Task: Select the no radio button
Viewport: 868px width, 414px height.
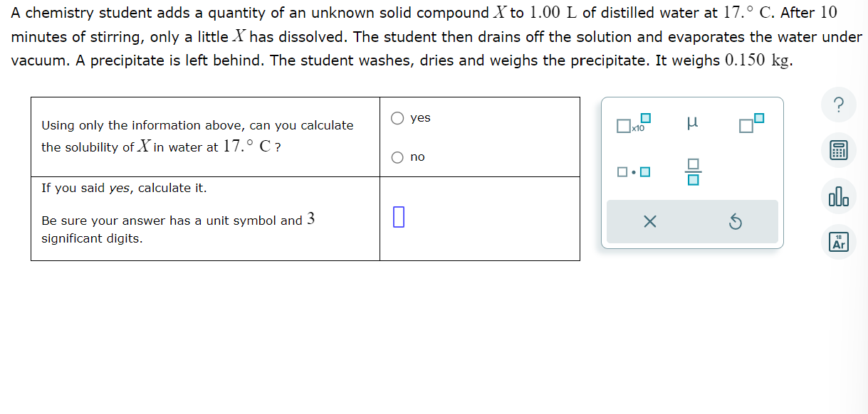Action: [397, 157]
